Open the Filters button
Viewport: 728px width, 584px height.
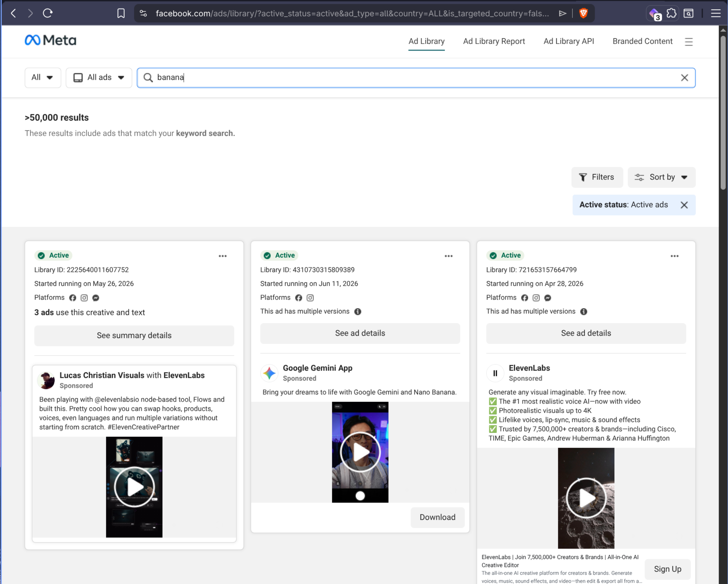coord(597,177)
